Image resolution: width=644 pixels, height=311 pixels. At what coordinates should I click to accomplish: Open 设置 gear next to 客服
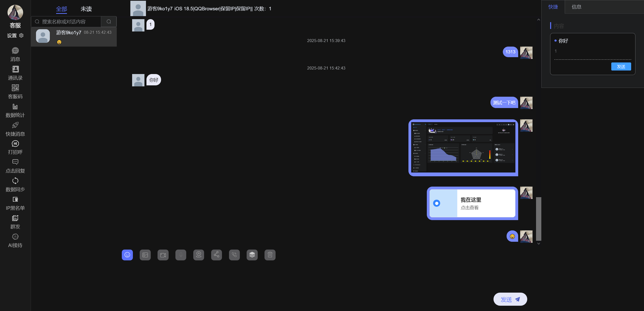[21, 36]
